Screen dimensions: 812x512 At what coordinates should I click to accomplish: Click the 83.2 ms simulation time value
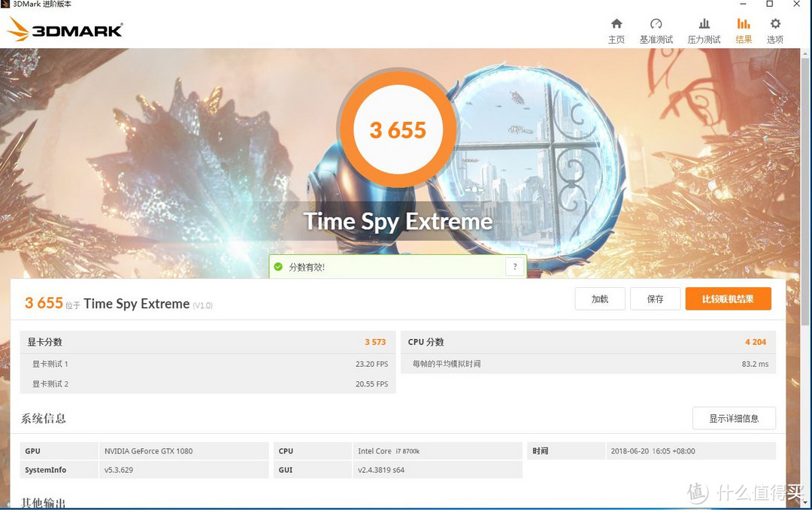tap(755, 364)
